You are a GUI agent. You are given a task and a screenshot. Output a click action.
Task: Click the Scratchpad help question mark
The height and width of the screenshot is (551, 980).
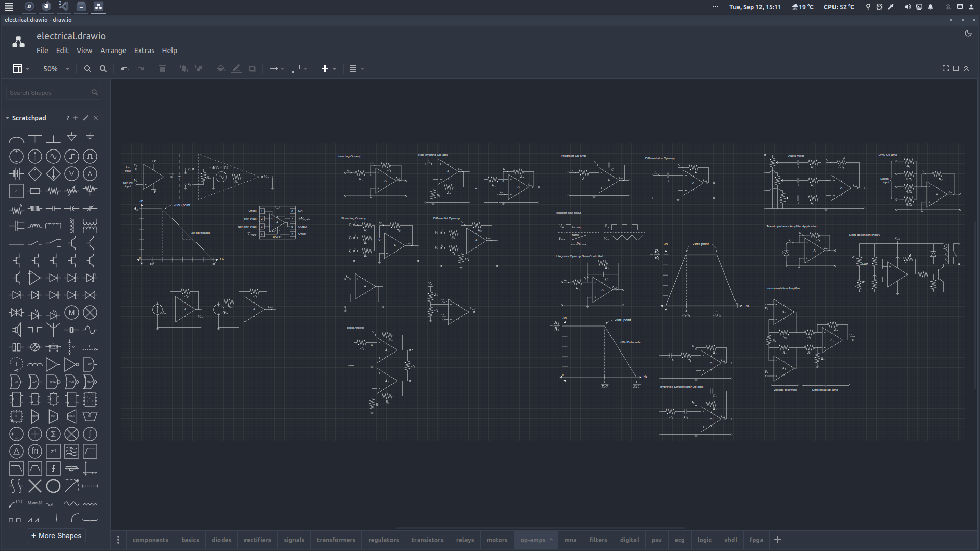pos(68,118)
